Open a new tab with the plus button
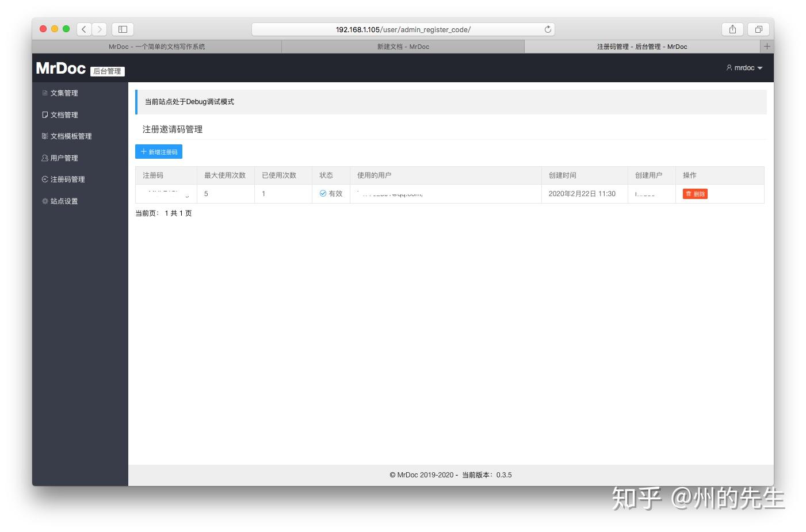The image size is (806, 532). click(x=767, y=46)
